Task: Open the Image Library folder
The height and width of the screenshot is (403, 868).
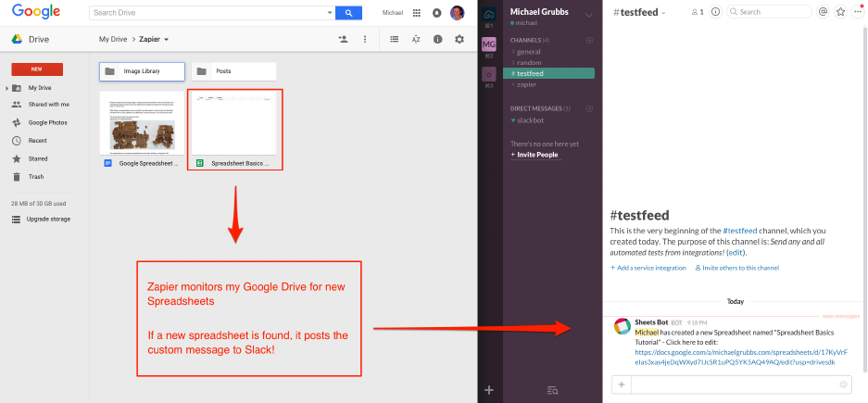Action: tap(143, 71)
